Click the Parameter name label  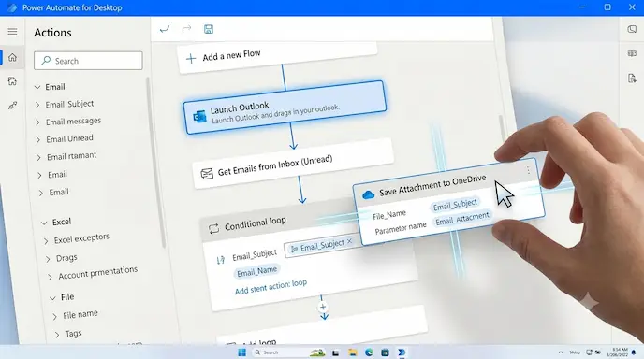[401, 228]
